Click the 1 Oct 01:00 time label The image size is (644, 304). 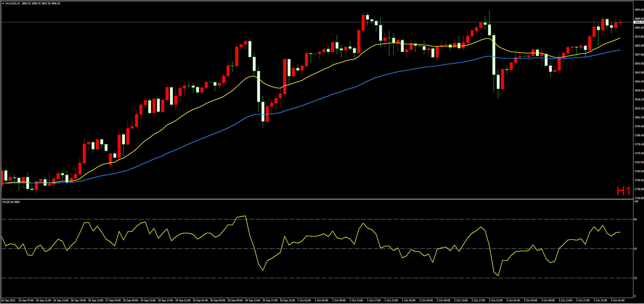[304, 300]
